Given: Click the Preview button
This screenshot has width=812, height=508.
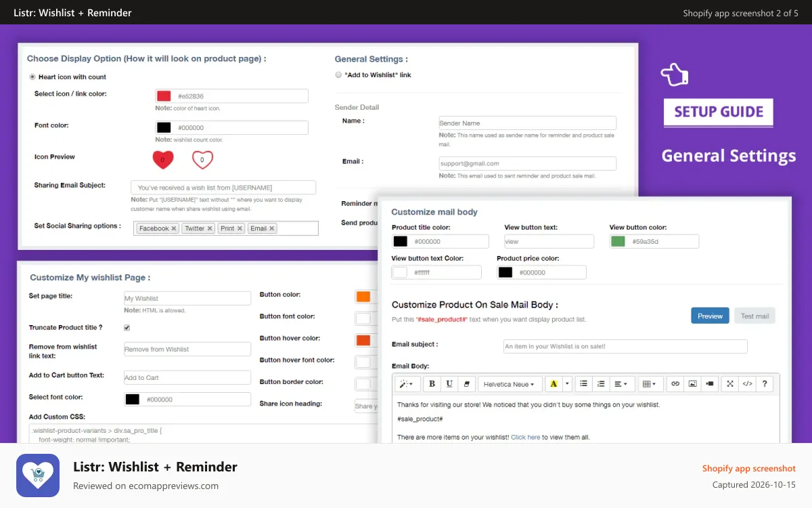Looking at the screenshot, I should point(710,316).
